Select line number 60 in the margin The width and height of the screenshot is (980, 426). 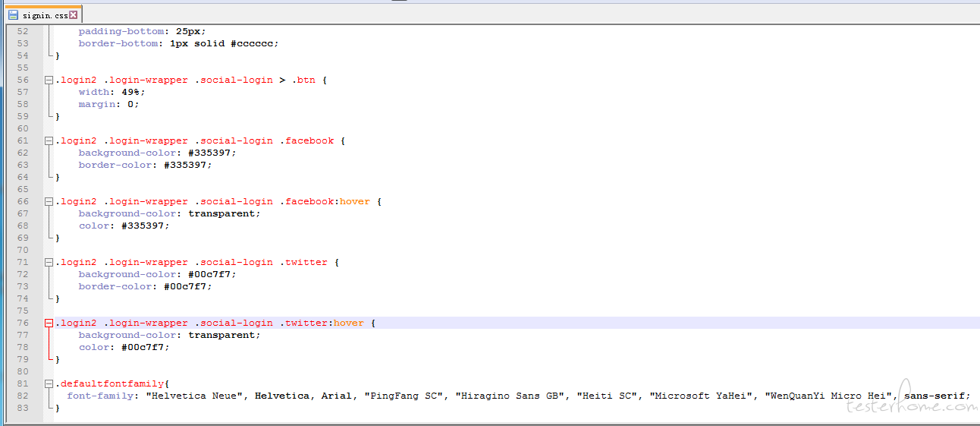22,128
